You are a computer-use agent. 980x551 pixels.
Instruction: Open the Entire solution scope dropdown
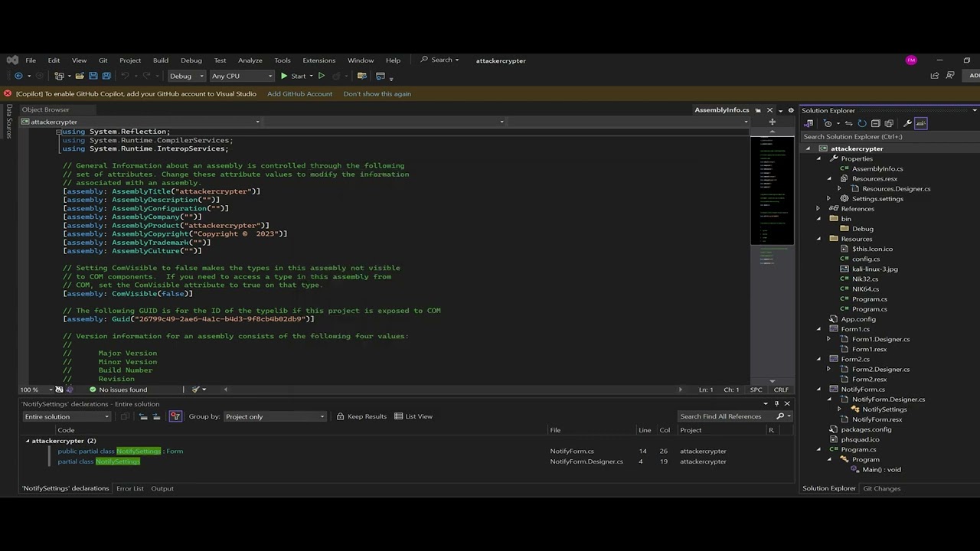(x=67, y=416)
